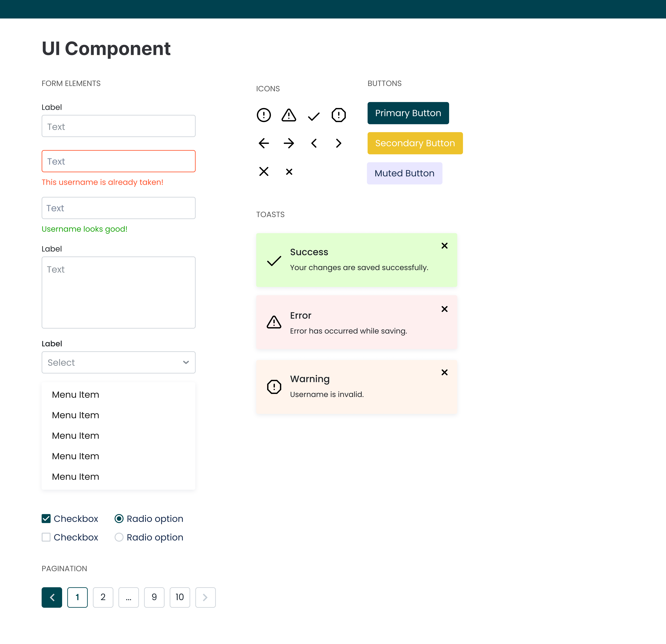This screenshot has height=644, width=666.
Task: Click 'This username is already taken!' message
Action: [x=103, y=182]
